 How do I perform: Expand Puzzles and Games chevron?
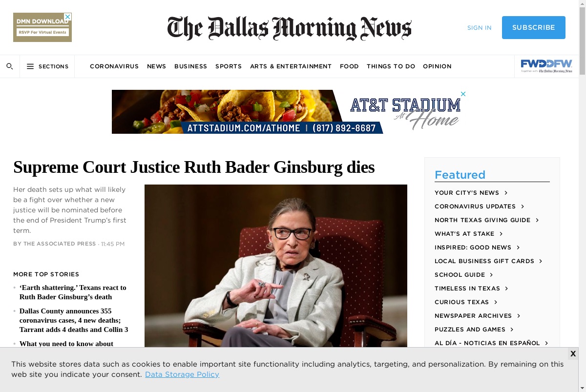click(x=512, y=330)
